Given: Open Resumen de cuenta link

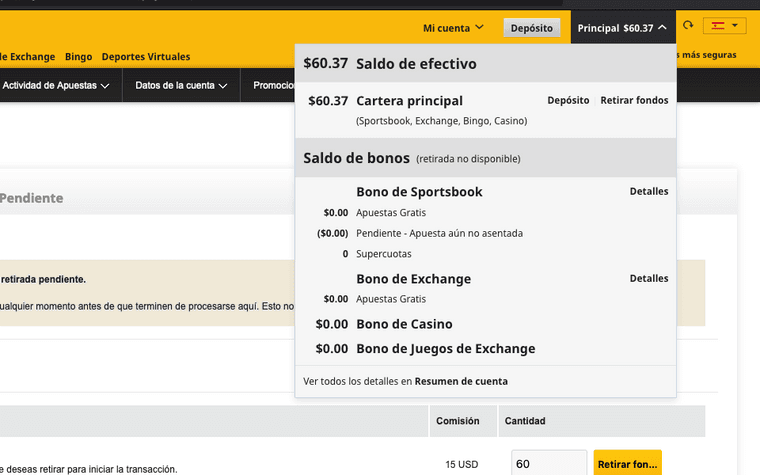Looking at the screenshot, I should 461,381.
